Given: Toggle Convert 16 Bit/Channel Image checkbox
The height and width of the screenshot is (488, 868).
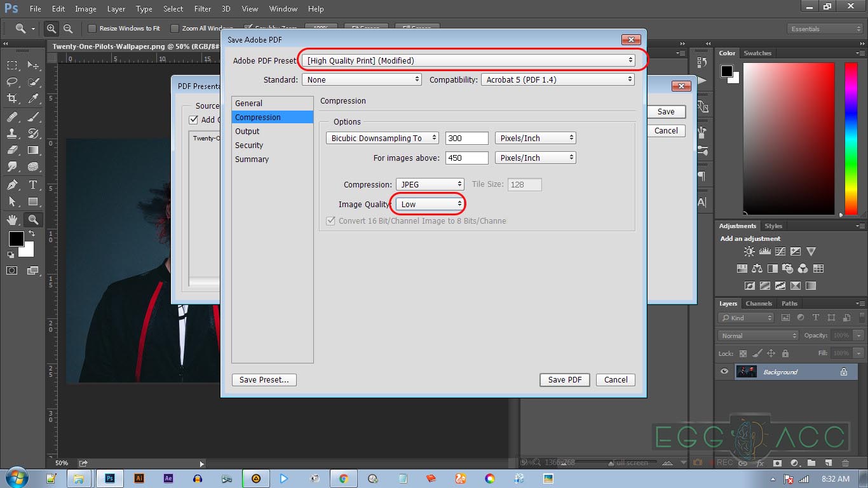Looking at the screenshot, I should (x=330, y=221).
